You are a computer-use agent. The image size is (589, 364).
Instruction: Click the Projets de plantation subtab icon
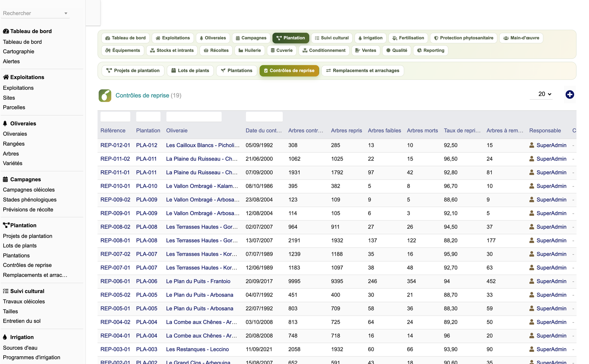click(x=109, y=71)
